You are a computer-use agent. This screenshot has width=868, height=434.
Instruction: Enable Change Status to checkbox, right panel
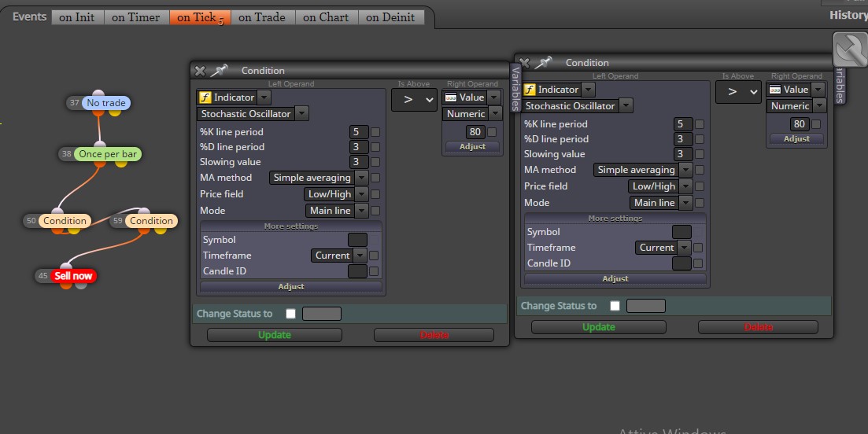(615, 306)
